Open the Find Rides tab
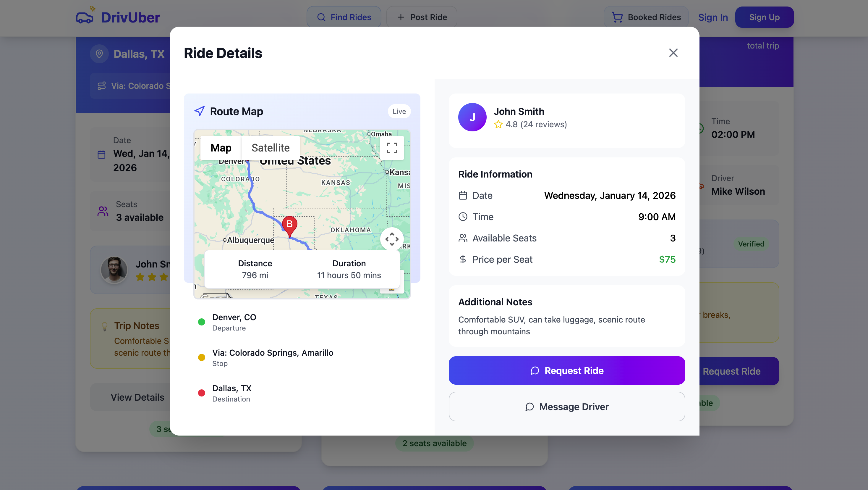 (x=344, y=17)
